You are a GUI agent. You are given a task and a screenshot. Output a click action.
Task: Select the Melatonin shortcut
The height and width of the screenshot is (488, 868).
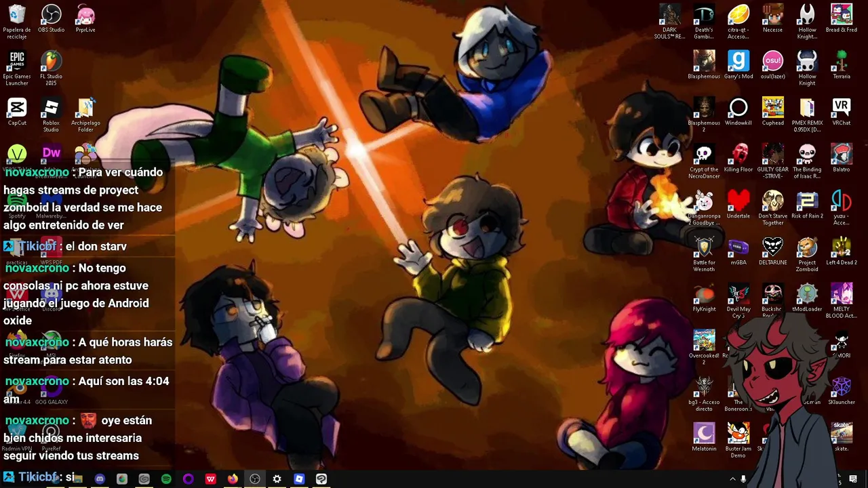(704, 438)
